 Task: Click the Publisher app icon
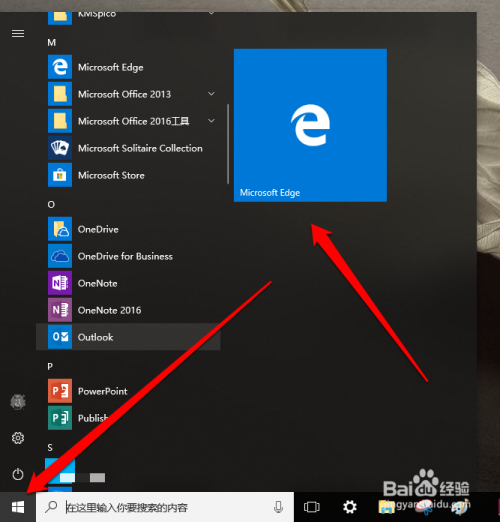click(x=60, y=418)
